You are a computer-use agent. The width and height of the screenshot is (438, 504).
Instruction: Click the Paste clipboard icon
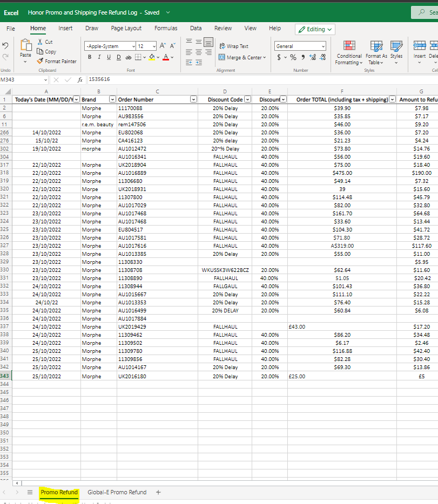pyautogui.click(x=25, y=45)
